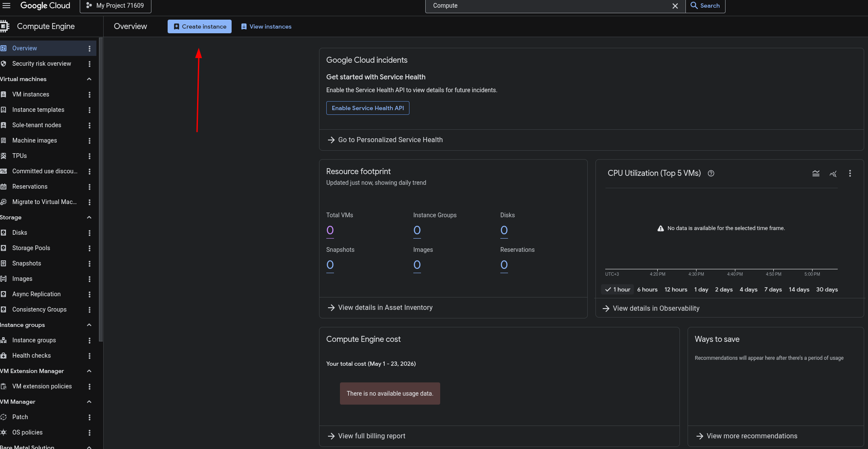Click the Committed use discounts icon
This screenshot has height=449, width=868.
pos(3,171)
